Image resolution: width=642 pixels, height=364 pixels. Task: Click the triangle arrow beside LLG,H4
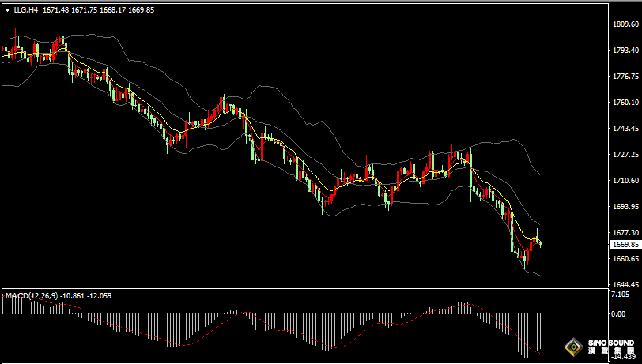(8, 10)
